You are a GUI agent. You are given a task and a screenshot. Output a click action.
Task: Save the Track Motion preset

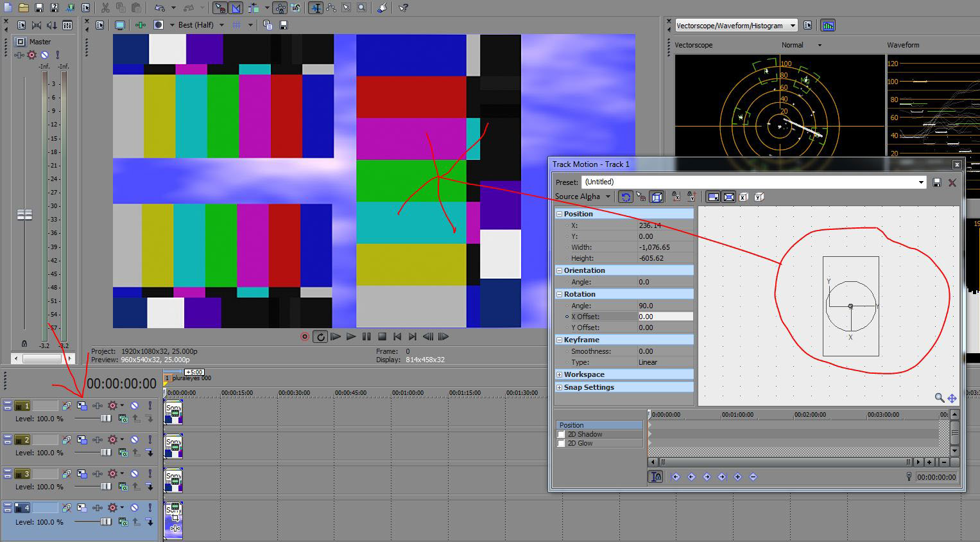tap(936, 182)
